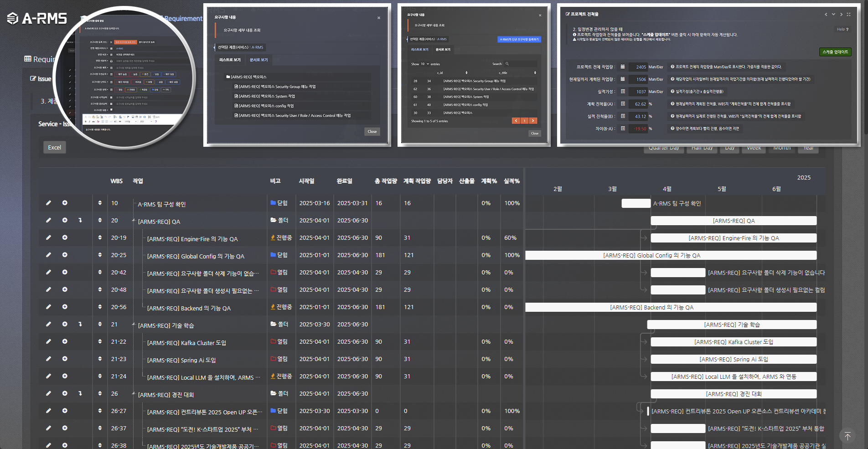Viewport: 868px width, 449px height.
Task: Click edit pencil for Kafka Cluster row
Action: pyautogui.click(x=48, y=341)
